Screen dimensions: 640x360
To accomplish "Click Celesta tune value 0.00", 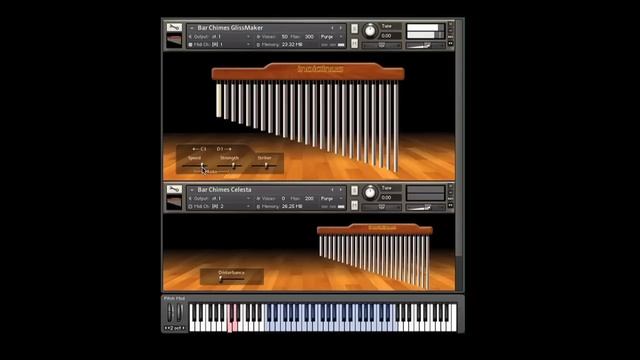I will click(386, 198).
